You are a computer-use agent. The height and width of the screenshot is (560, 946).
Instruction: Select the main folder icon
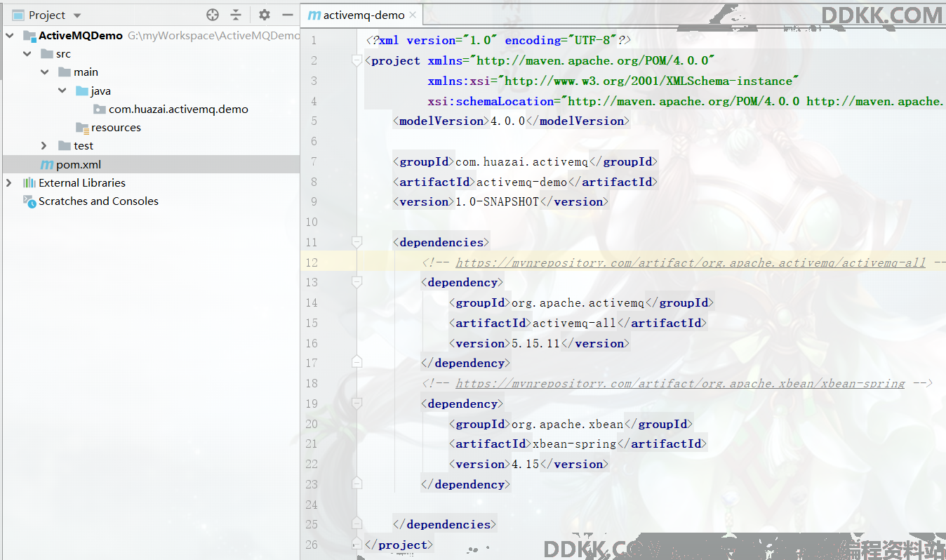tap(65, 72)
